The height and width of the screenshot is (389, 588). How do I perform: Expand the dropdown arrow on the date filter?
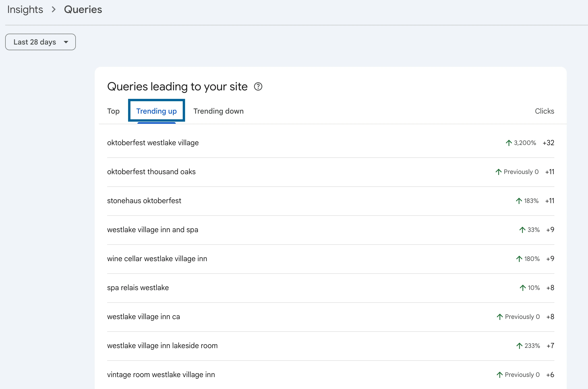coord(66,42)
